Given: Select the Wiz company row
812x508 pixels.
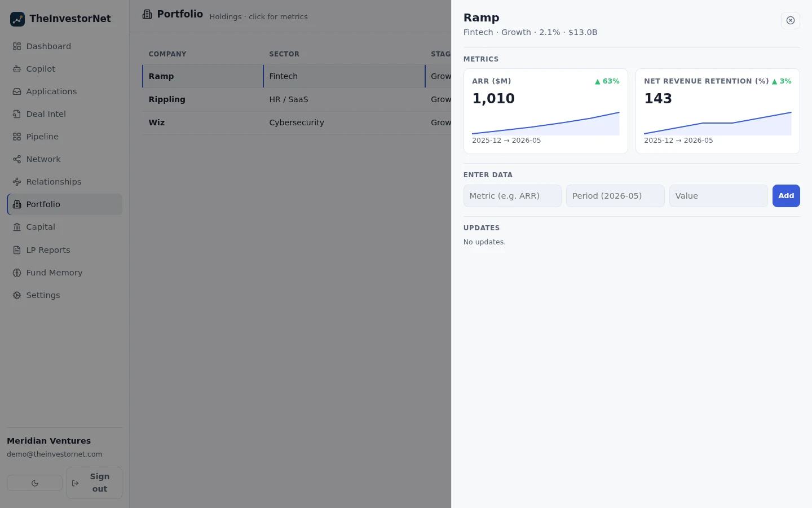Looking at the screenshot, I should click(x=297, y=122).
